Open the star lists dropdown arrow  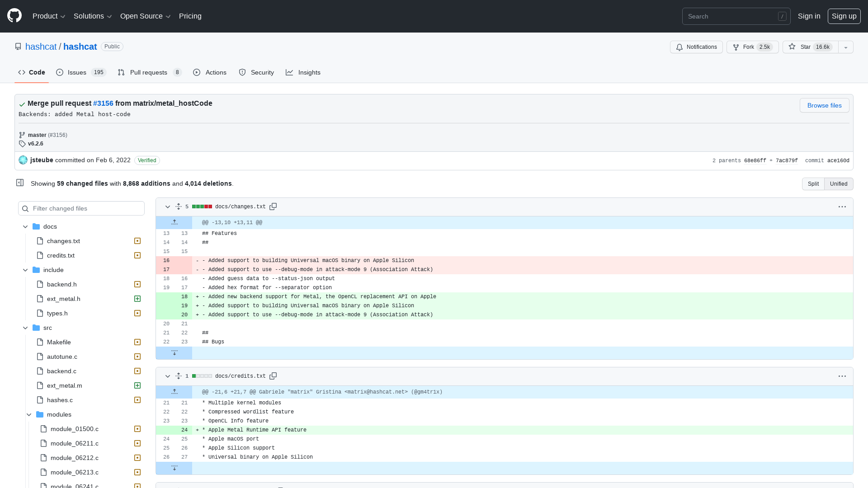pyautogui.click(x=846, y=47)
